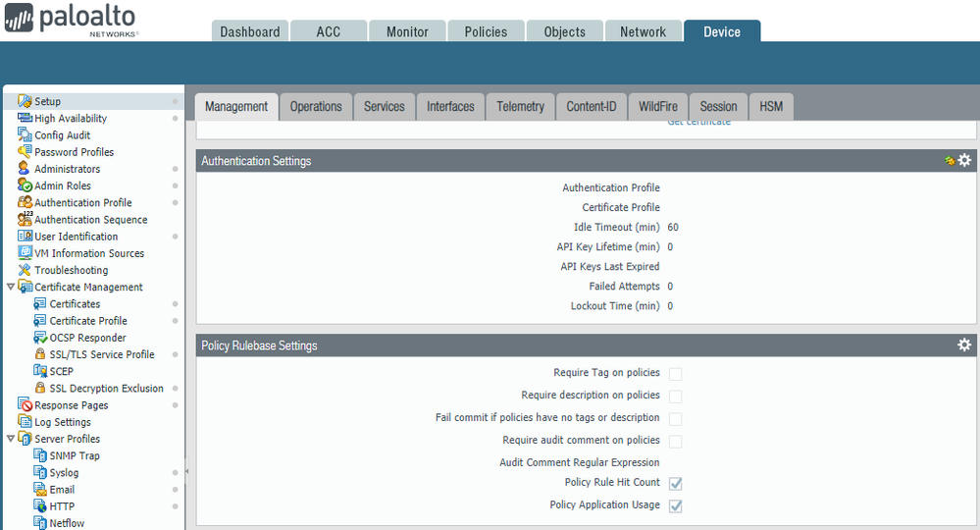Click the Email envelope icon
This screenshot has height=530, width=980.
pos(40,490)
